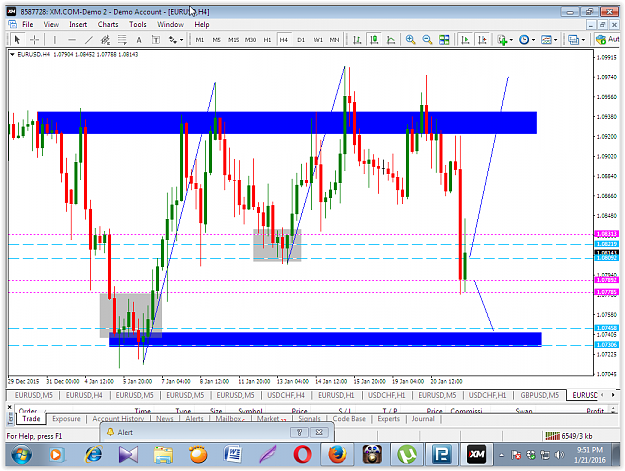
Task: Open the Insert menu
Action: [x=78, y=24]
